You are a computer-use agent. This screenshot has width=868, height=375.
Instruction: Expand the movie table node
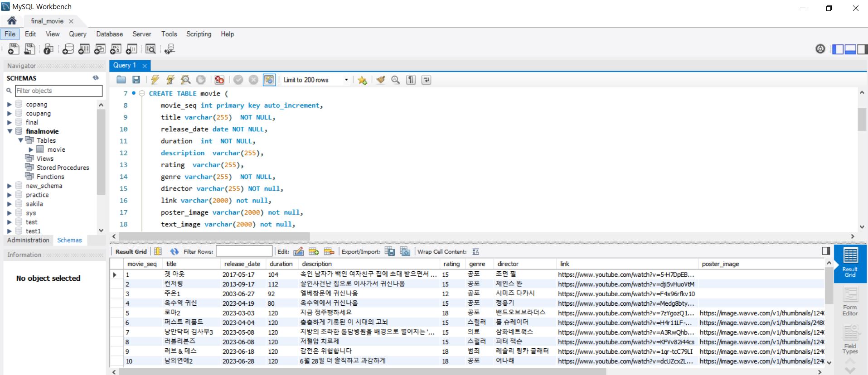click(x=31, y=149)
